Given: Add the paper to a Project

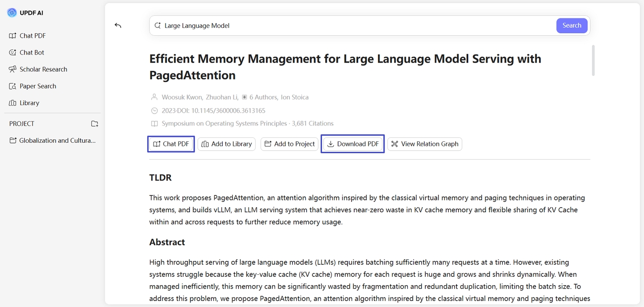Looking at the screenshot, I should pyautogui.click(x=289, y=144).
